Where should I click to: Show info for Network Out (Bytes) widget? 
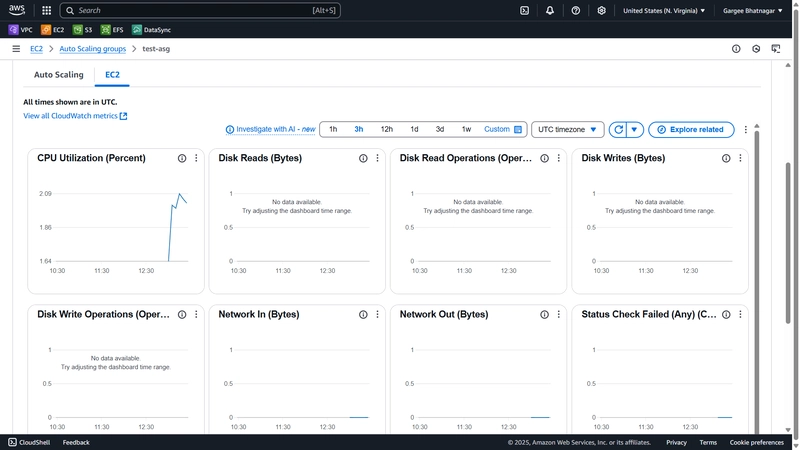(x=544, y=315)
